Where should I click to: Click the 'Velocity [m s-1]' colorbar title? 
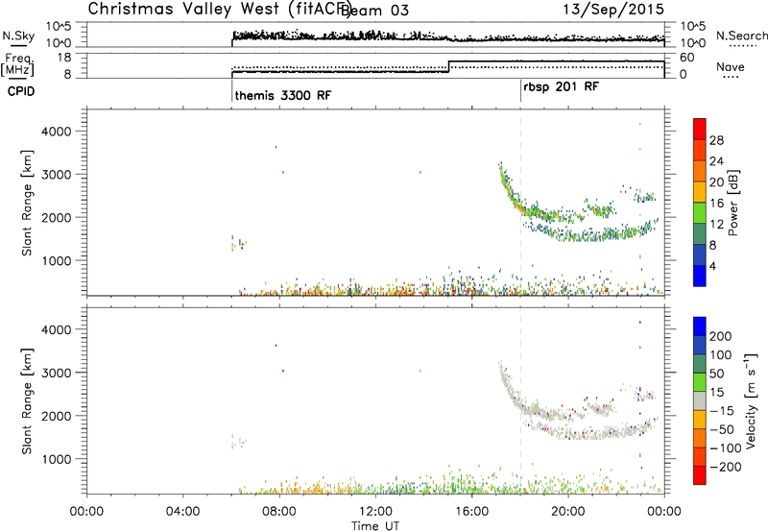tap(750, 400)
